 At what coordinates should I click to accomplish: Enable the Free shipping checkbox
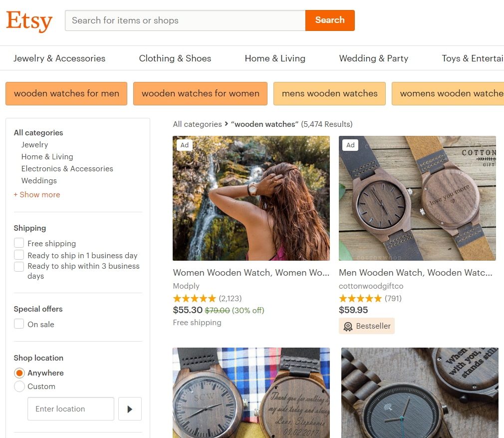click(x=19, y=243)
